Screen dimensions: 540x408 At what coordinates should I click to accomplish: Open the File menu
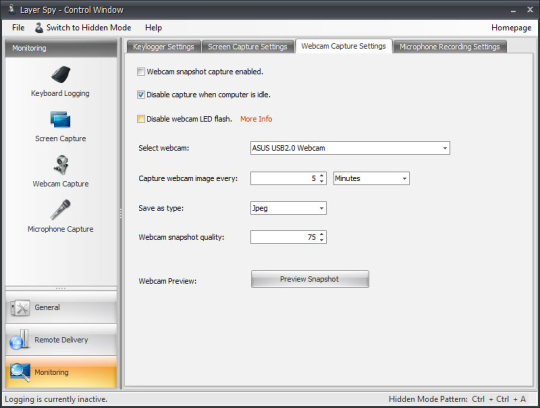tap(18, 28)
